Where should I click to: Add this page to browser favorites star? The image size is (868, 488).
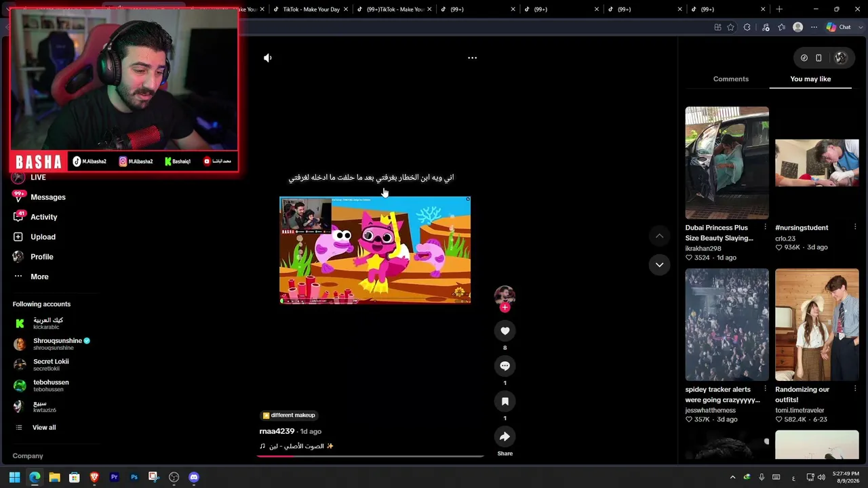pyautogui.click(x=730, y=27)
